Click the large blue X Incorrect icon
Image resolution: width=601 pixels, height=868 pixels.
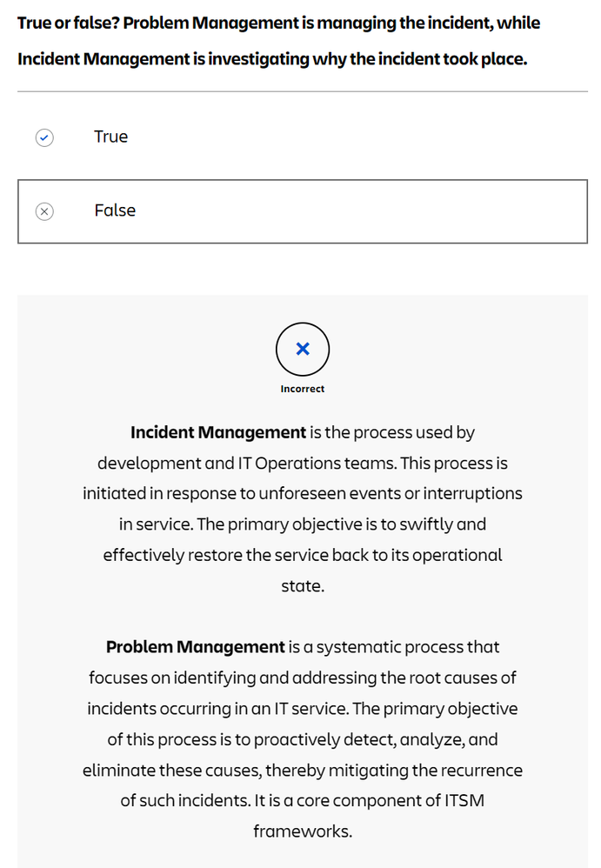coord(303,349)
